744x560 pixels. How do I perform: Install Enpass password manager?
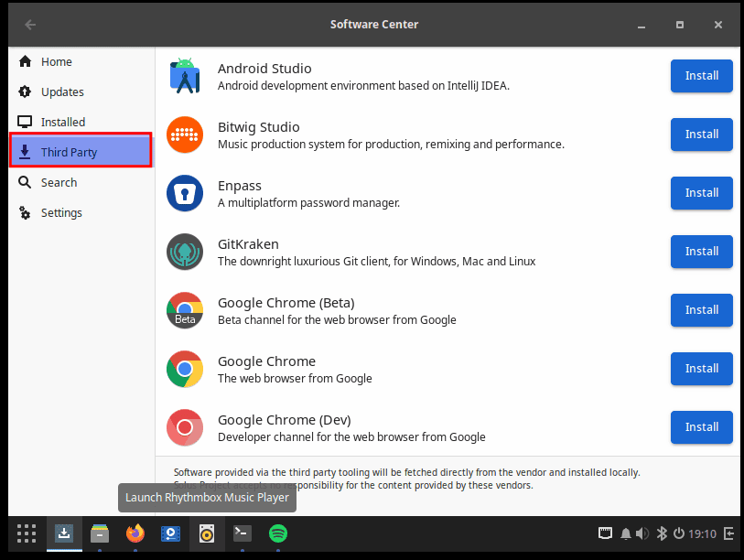[x=701, y=193]
